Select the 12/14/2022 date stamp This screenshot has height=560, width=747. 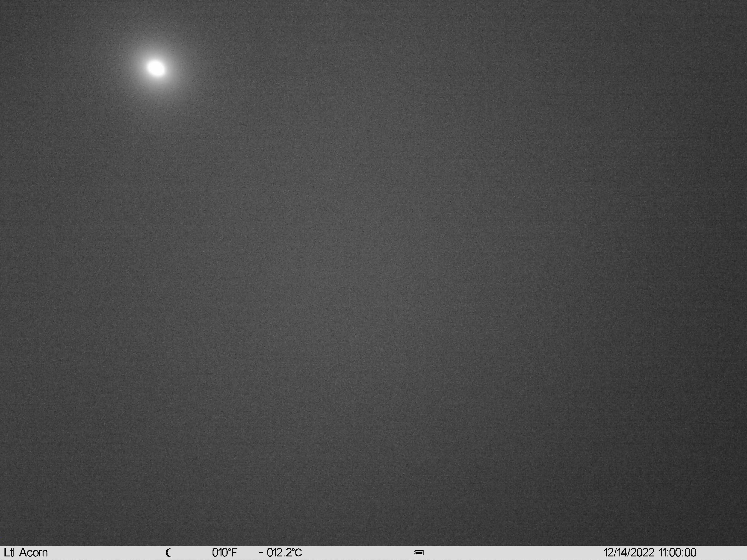[629, 553]
